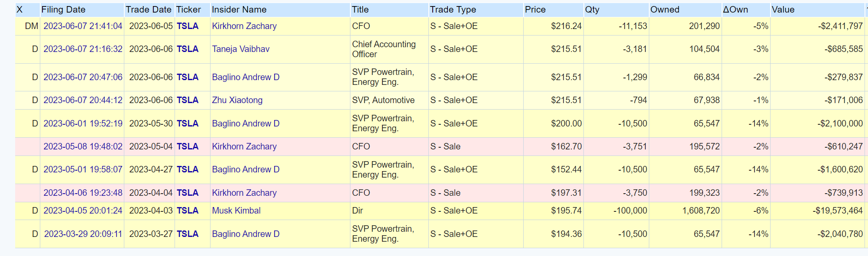Sort by the Value column header

click(x=783, y=10)
